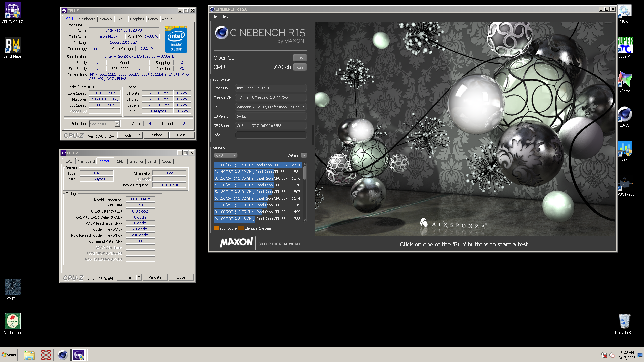The height and width of the screenshot is (362, 644).
Task: Open wPrime desktop shortcut
Action: 624,82
